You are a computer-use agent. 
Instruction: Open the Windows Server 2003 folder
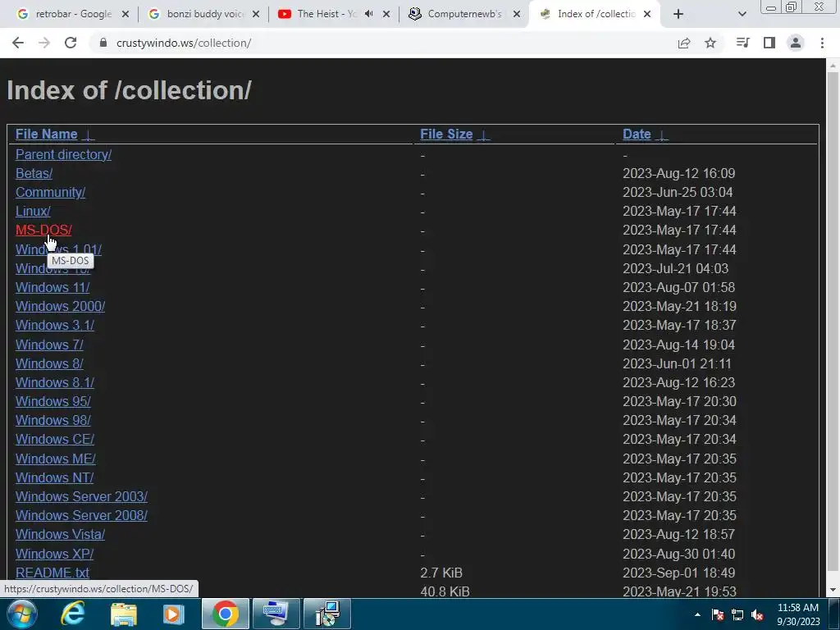(x=81, y=496)
